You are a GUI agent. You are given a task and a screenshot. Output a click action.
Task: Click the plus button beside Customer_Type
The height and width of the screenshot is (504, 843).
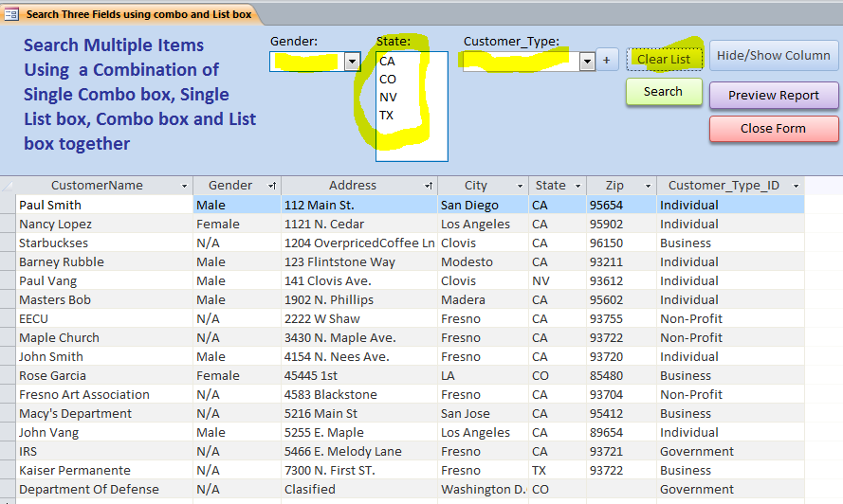coord(607,60)
